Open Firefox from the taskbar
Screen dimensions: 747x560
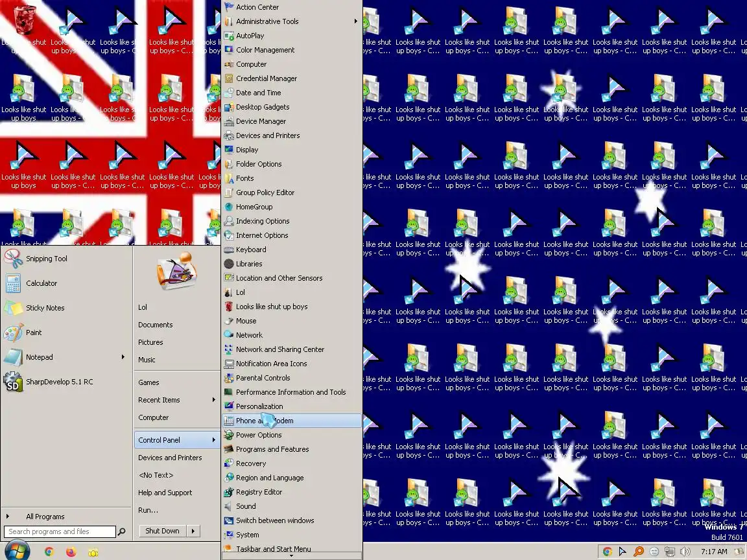(71, 552)
